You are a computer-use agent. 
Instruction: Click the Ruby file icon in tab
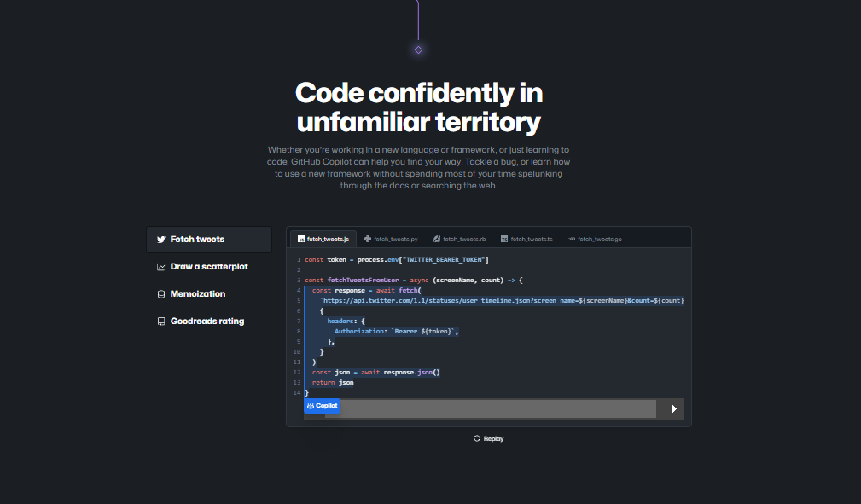point(437,239)
